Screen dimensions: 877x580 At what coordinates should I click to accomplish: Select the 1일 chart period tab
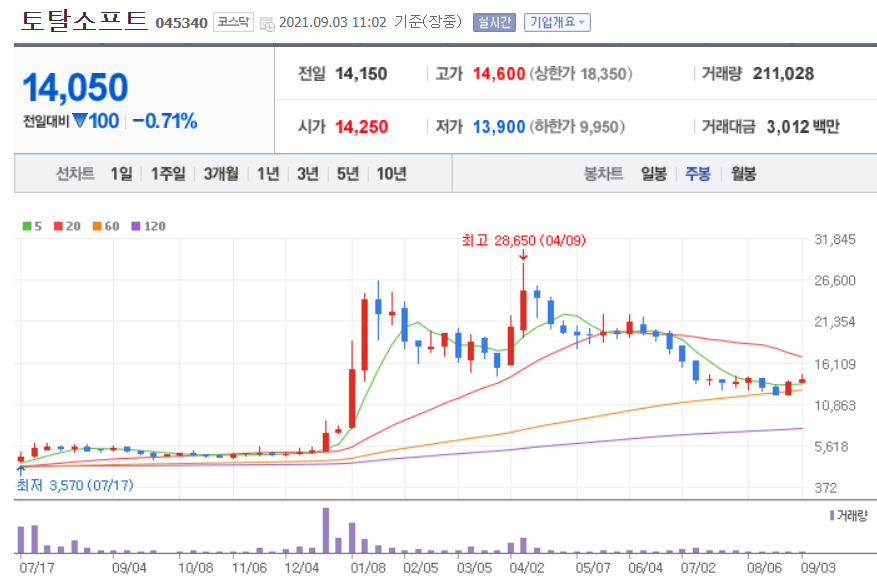(x=122, y=174)
